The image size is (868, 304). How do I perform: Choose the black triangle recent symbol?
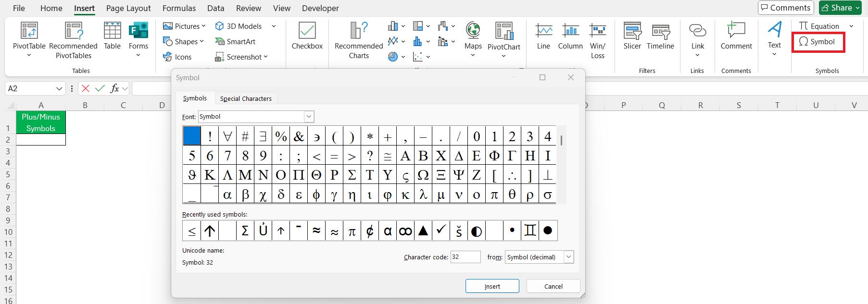point(423,231)
